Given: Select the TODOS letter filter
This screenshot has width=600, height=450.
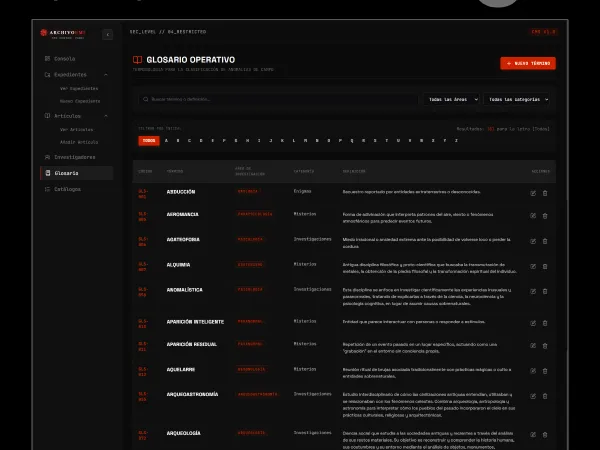Looking at the screenshot, I should click(x=149, y=140).
